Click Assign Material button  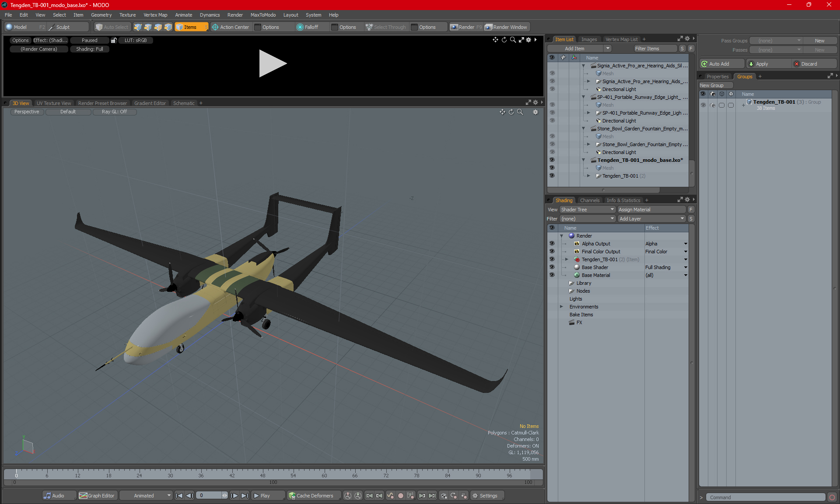pyautogui.click(x=652, y=210)
